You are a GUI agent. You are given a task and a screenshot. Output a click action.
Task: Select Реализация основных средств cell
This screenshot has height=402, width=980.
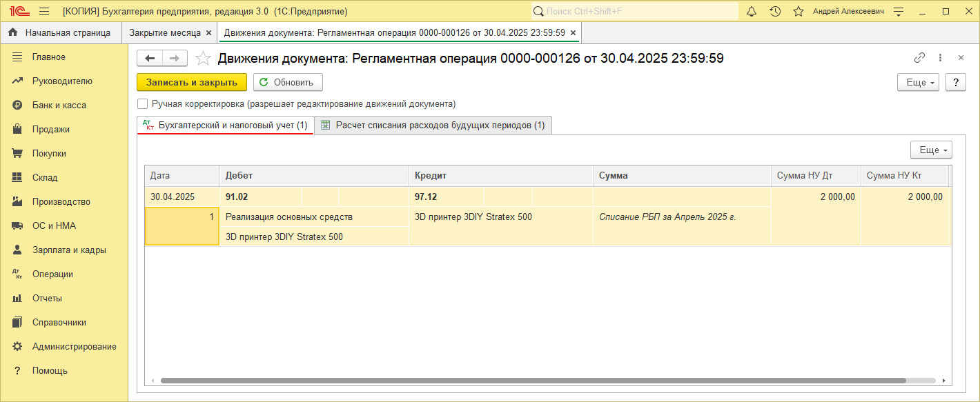[x=314, y=217]
